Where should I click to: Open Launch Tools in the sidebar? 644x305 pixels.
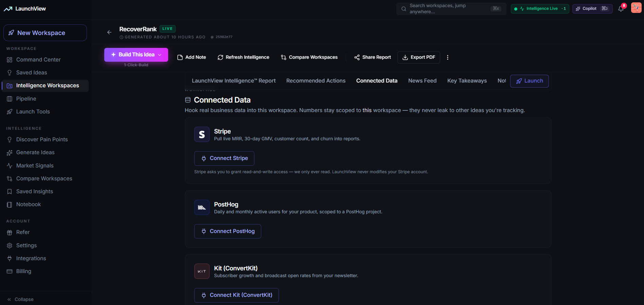click(x=45, y=112)
